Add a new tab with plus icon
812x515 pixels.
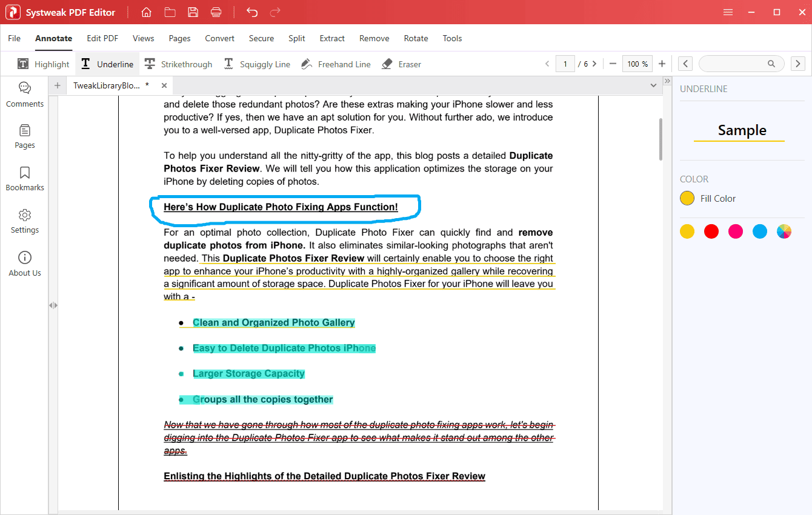58,85
